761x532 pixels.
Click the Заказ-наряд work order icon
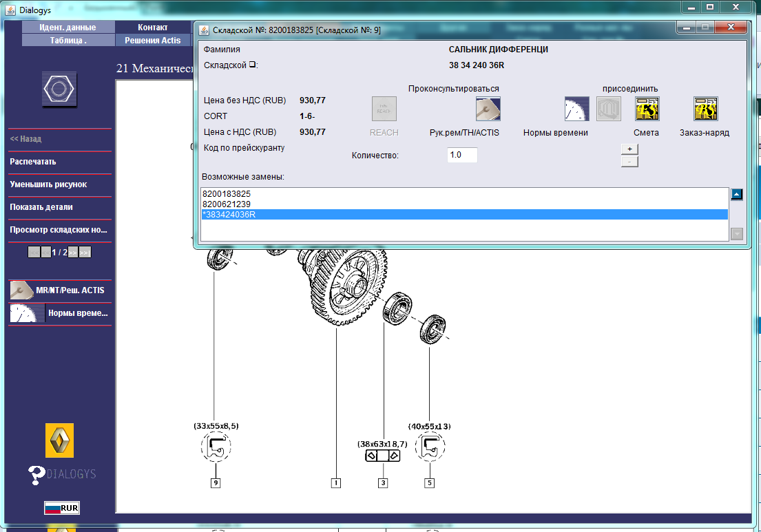(706, 109)
